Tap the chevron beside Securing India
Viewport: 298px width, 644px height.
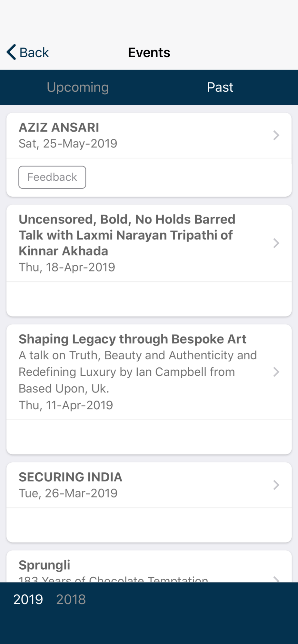click(x=276, y=485)
